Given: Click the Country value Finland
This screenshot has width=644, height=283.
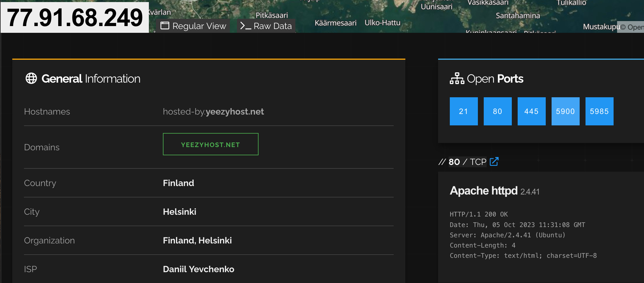Looking at the screenshot, I should coord(178,183).
